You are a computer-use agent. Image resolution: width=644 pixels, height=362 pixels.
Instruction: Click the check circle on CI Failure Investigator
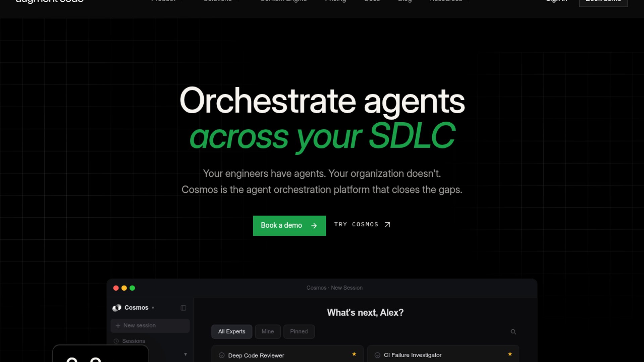click(x=377, y=355)
